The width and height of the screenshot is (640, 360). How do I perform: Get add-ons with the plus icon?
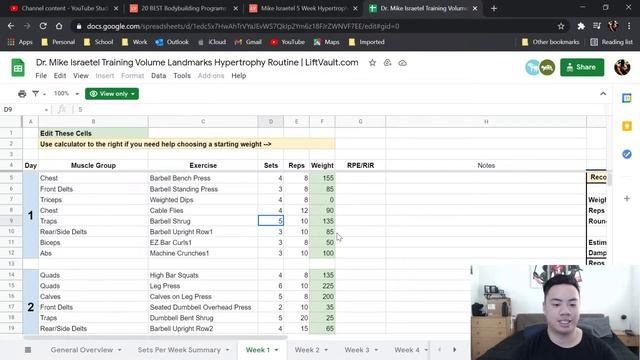(x=627, y=199)
